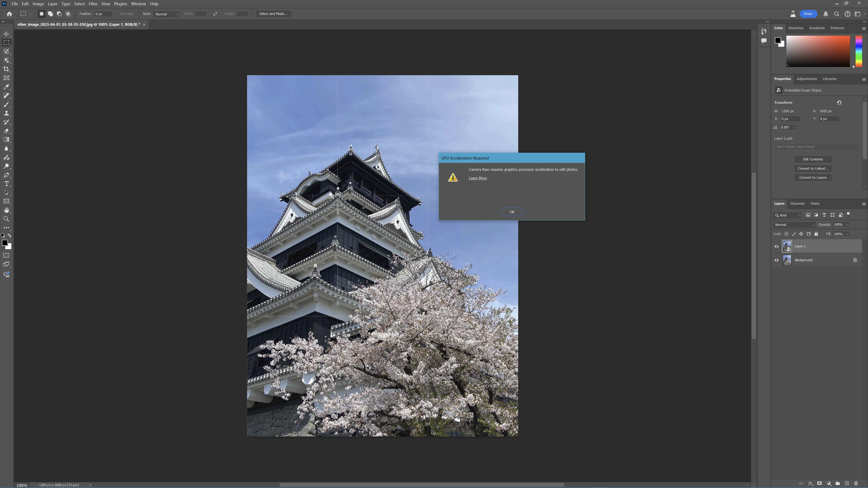Click the hue spectrum color slider
868x488 pixels.
(x=859, y=51)
